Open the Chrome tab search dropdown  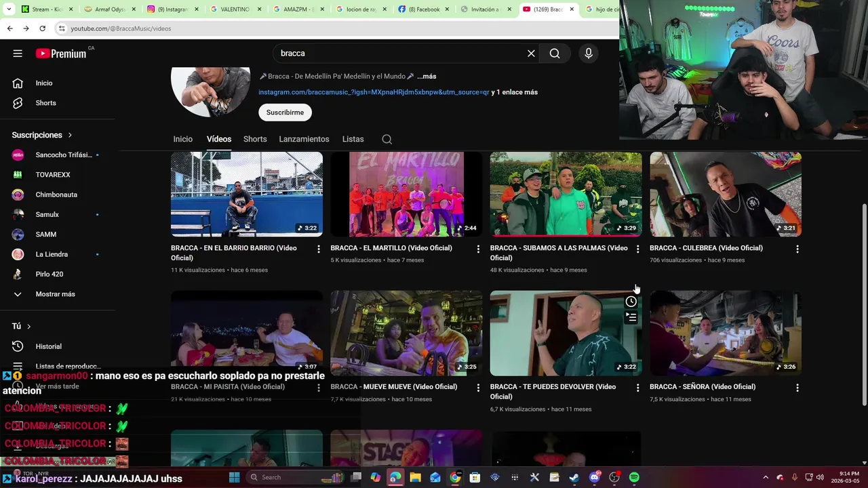pos(8,9)
